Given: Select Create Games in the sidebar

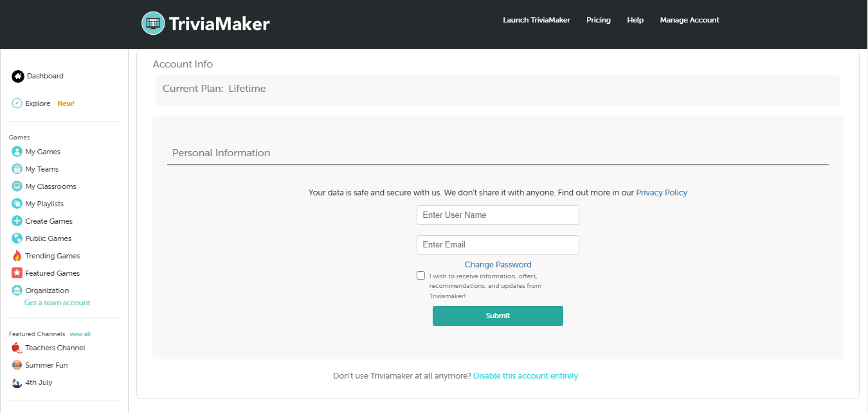Looking at the screenshot, I should click(x=48, y=220).
